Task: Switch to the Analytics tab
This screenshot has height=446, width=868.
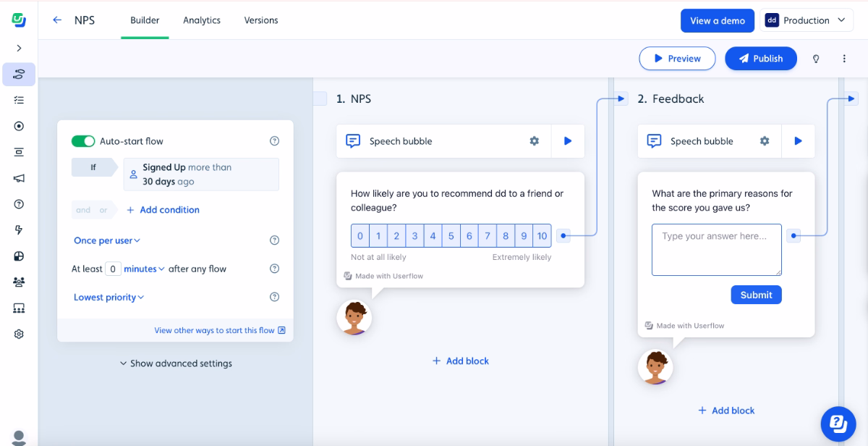Action: [201, 20]
